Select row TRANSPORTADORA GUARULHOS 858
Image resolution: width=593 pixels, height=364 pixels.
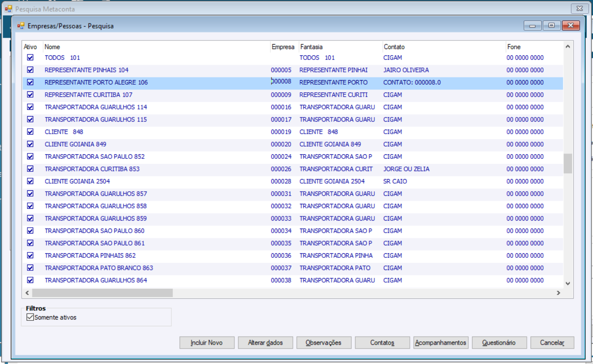coord(292,206)
